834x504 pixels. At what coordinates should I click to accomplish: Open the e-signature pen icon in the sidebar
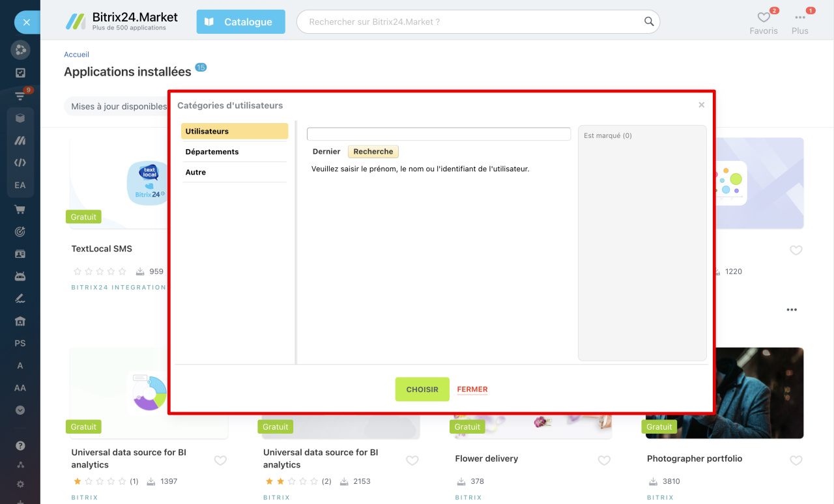tap(20, 299)
